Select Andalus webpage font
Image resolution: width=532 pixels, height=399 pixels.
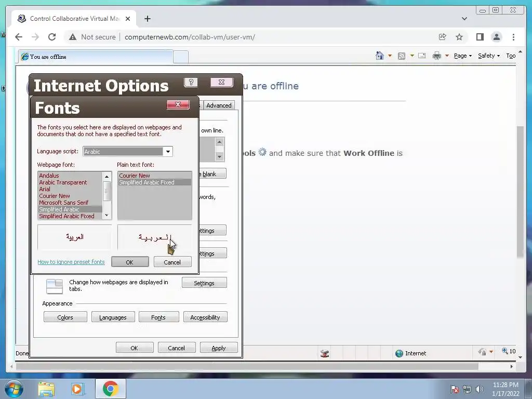point(70,176)
